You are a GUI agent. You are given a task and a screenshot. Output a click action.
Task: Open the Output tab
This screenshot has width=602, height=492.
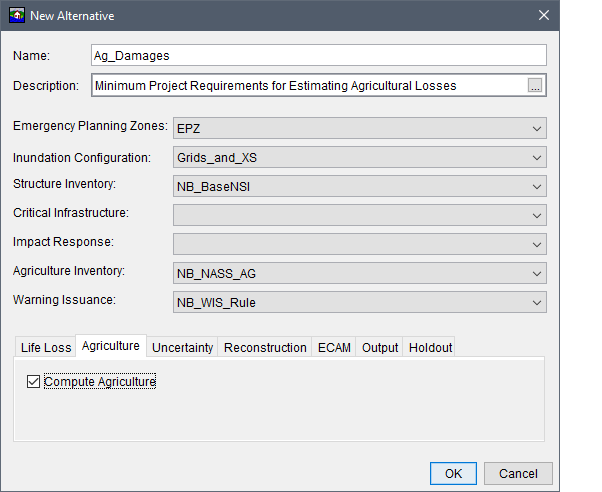click(380, 348)
